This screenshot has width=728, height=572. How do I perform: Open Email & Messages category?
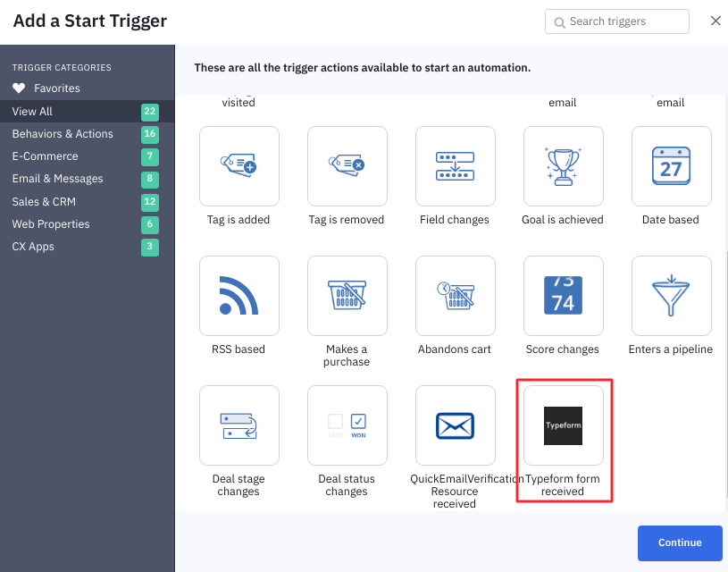tap(88, 179)
